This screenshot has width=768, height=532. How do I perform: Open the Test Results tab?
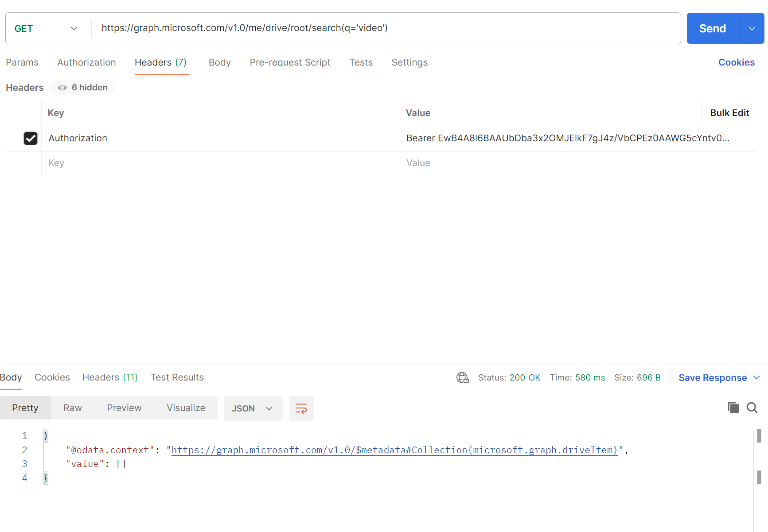tap(177, 377)
